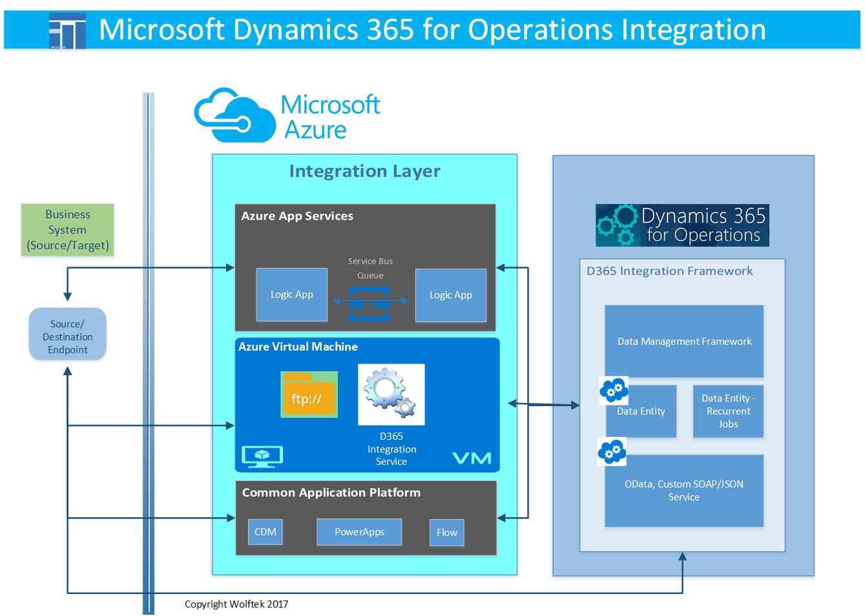Screen dimensions: 865x616
Task: Click the D365 Integration Service label
Action: [391, 449]
